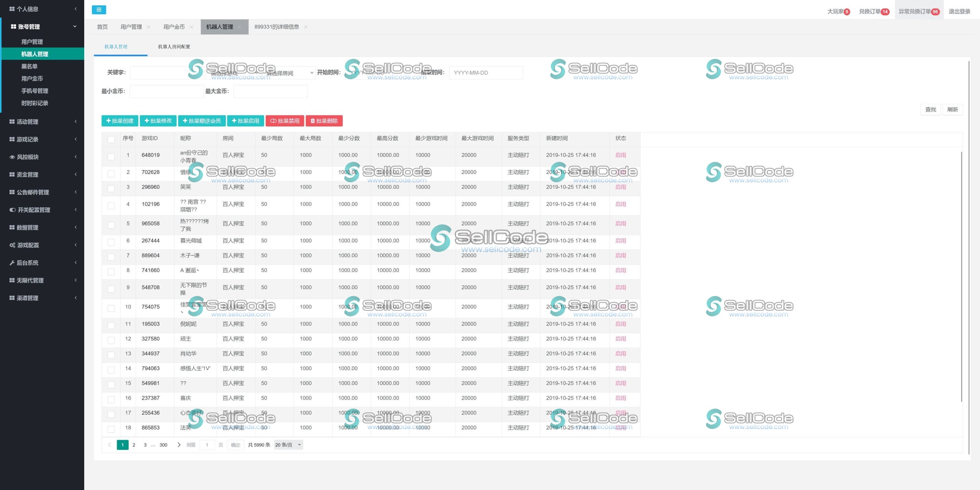
Task: Click the gears icon beside 游戏配置
Action: point(12,245)
